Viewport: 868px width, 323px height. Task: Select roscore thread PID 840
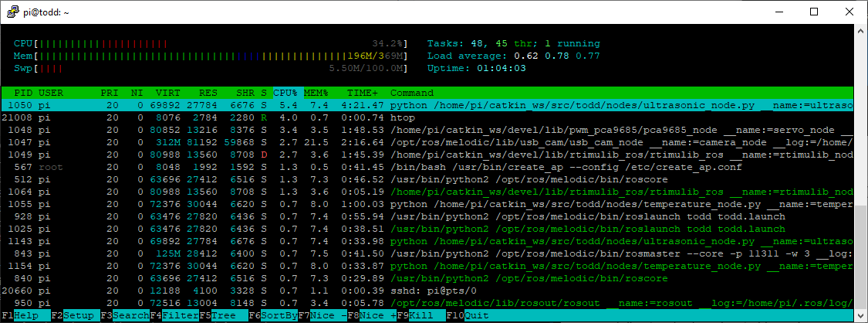click(427, 279)
